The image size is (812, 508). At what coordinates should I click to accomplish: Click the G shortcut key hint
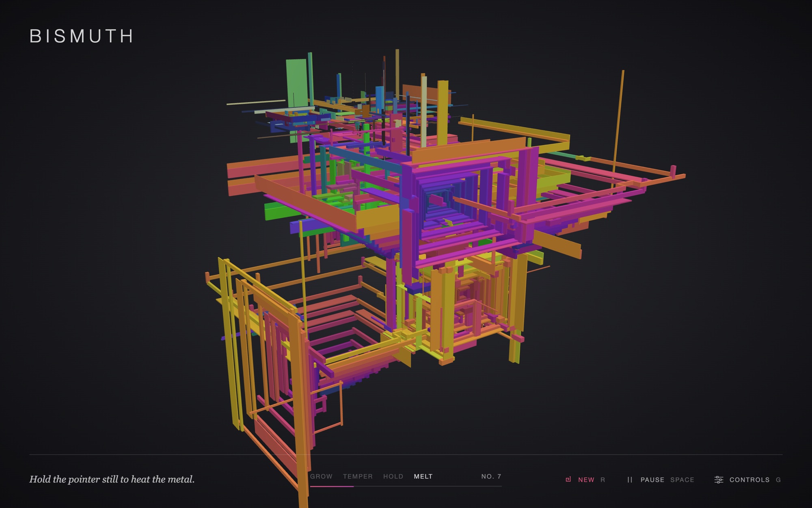coord(778,480)
